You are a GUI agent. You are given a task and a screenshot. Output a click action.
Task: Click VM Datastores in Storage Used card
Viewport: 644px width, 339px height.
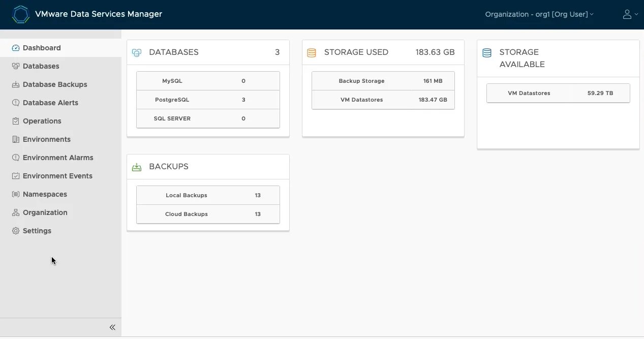pos(361,100)
